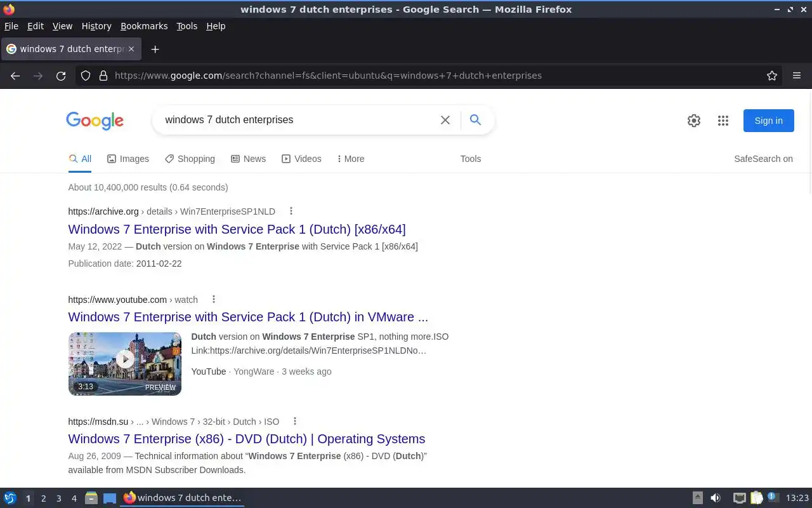The height and width of the screenshot is (508, 812).
Task: Open the 'in VMware' YouTube result link
Action: tap(248, 317)
